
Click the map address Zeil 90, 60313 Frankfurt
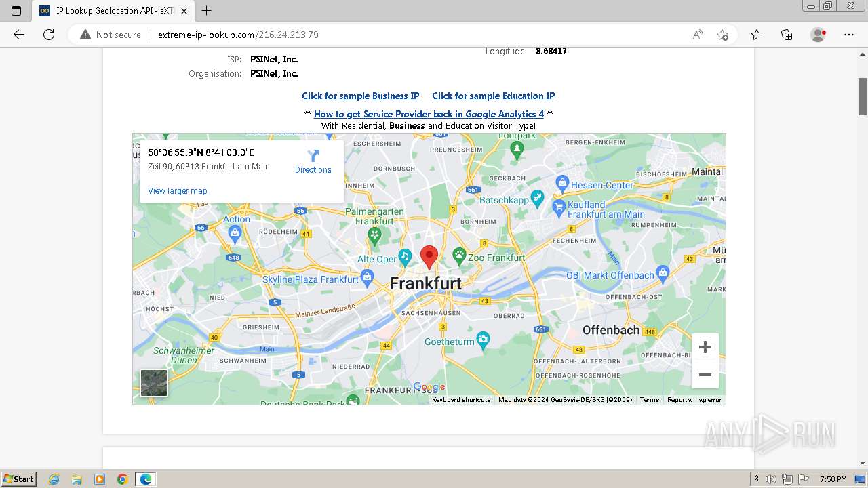pyautogui.click(x=209, y=167)
